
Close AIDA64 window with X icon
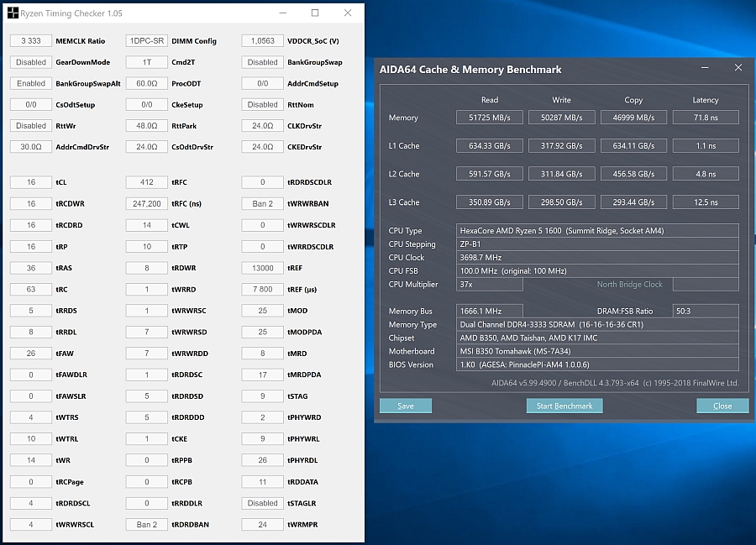[x=738, y=67]
